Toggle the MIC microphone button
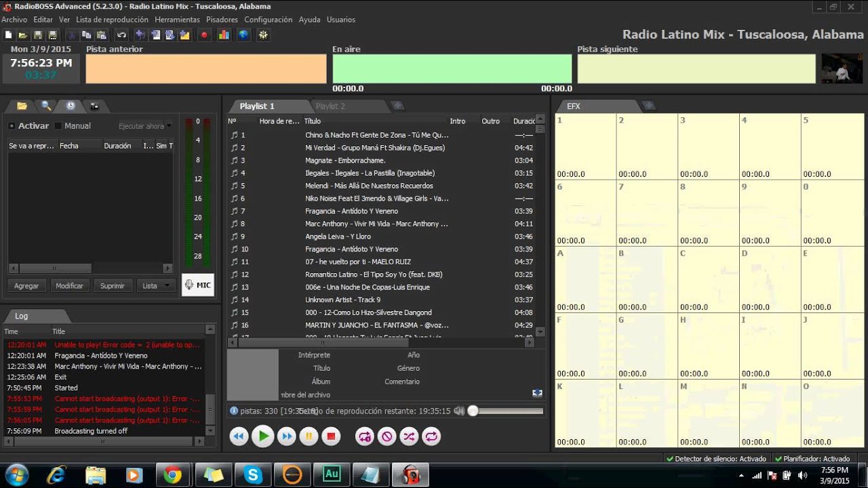The height and width of the screenshot is (488, 868). point(198,285)
